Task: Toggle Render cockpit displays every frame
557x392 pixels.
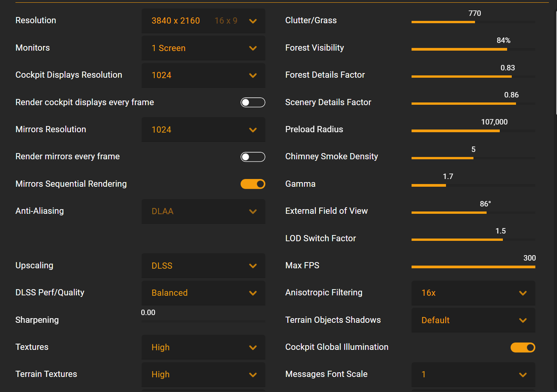Action: (253, 102)
